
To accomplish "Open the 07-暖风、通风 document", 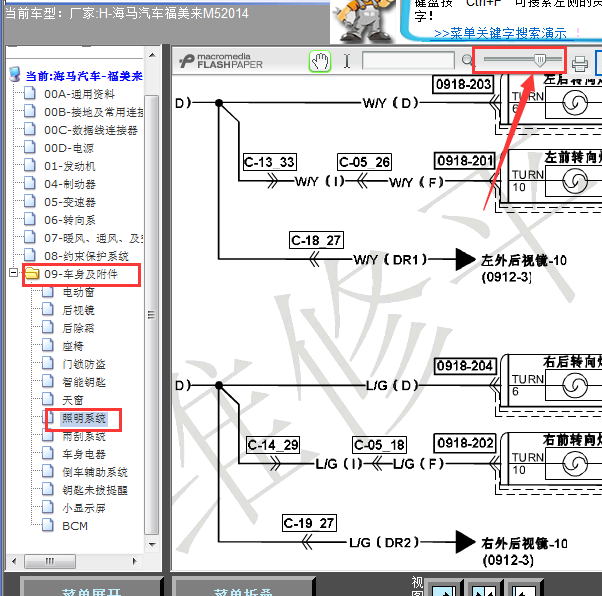I will tap(94, 238).
